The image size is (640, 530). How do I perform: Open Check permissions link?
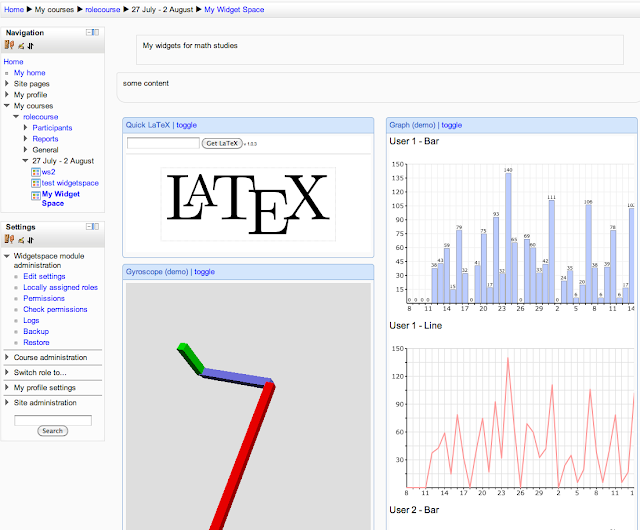(x=55, y=310)
